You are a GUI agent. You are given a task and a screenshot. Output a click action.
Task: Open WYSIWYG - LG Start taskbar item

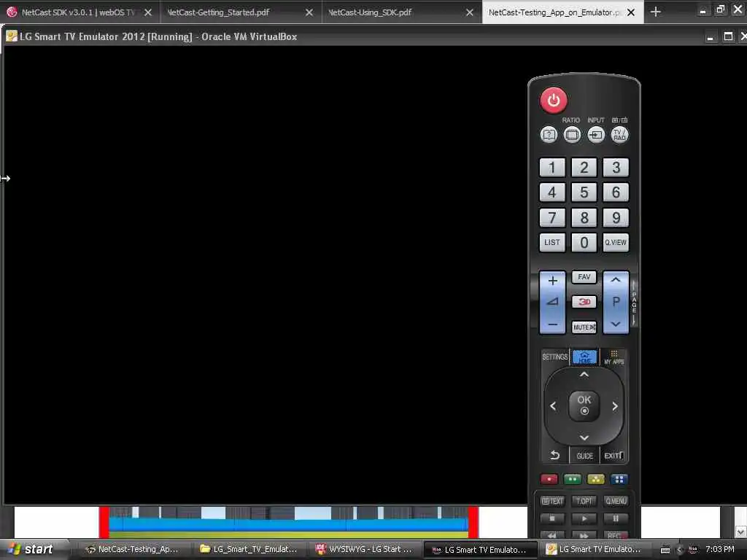365,550
